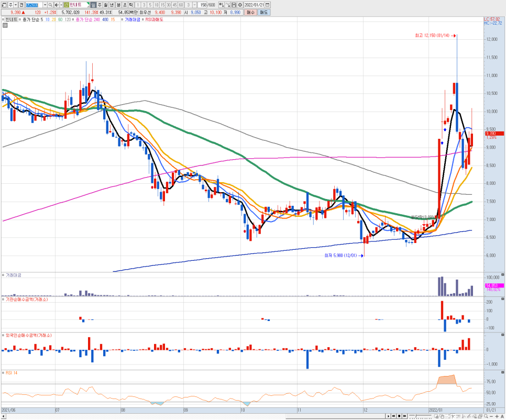Select the 초 (second) period button
Viewport: 506px width, 420px height.
(125, 5)
